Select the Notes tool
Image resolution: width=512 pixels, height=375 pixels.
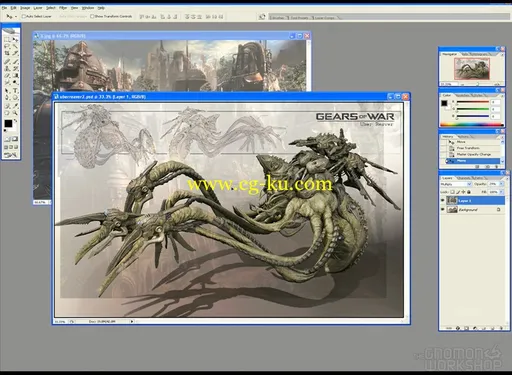[7, 106]
